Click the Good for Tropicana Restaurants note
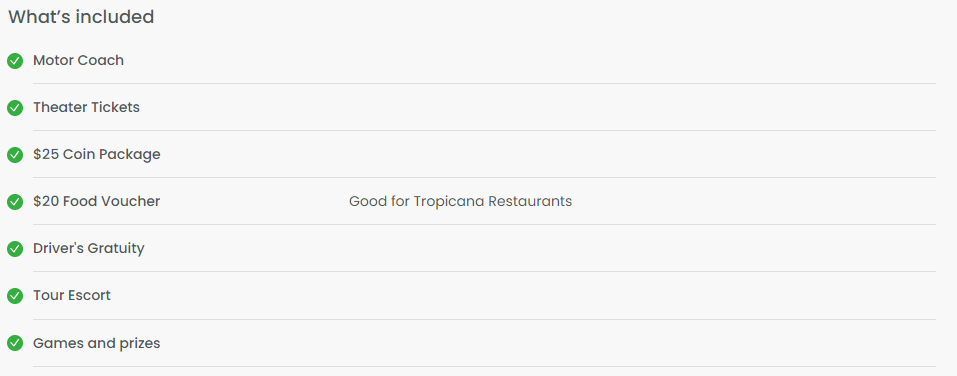Viewport: 957px width, 376px height. (x=460, y=201)
